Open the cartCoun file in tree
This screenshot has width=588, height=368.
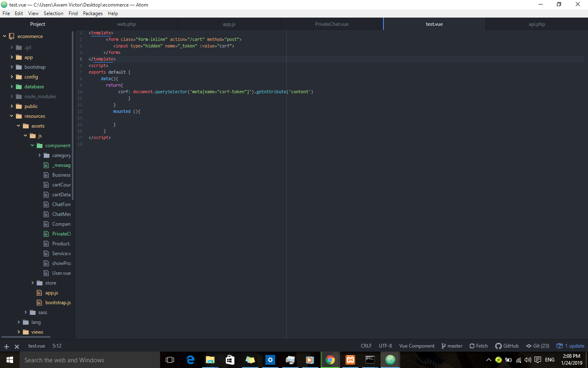61,185
